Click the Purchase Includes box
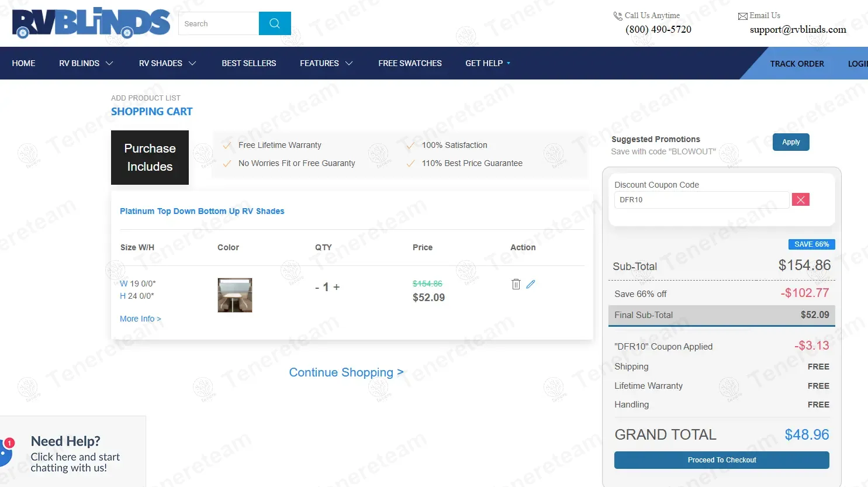The width and height of the screenshot is (868, 487). (150, 157)
